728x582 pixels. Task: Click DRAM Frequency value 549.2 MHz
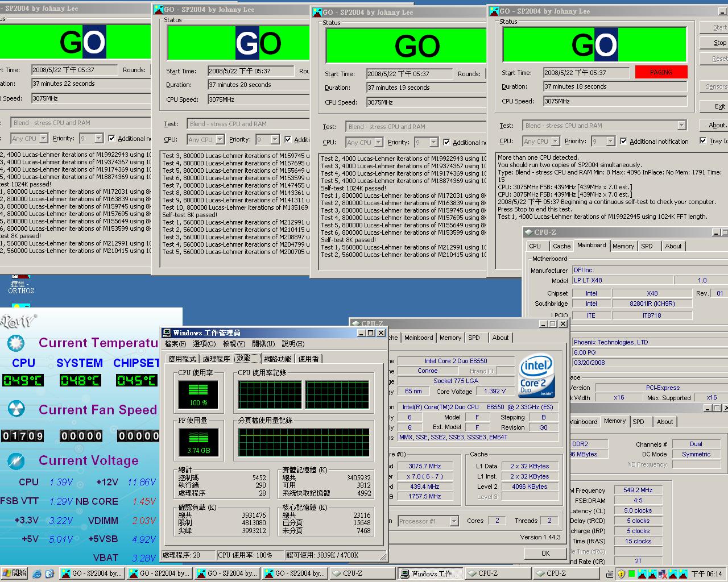coord(638,490)
